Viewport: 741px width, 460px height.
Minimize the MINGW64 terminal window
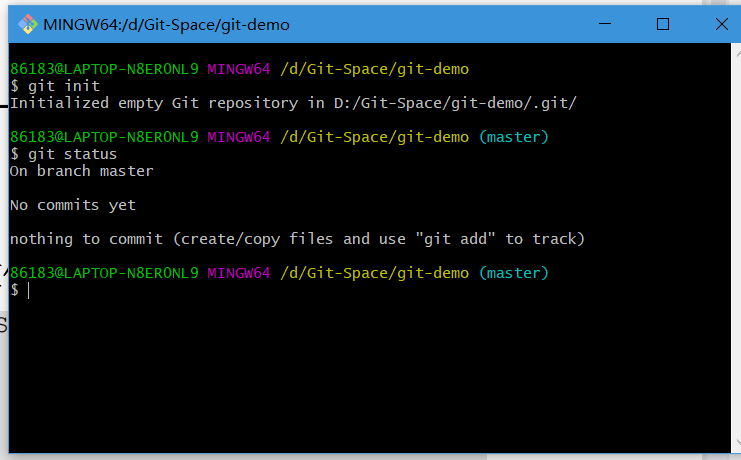pyautogui.click(x=606, y=24)
